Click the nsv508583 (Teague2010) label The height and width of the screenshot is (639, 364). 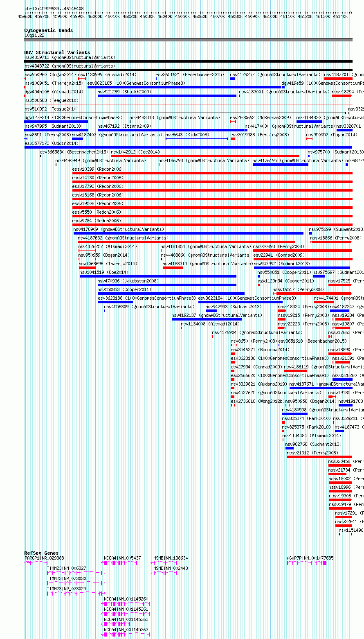click(x=52, y=100)
